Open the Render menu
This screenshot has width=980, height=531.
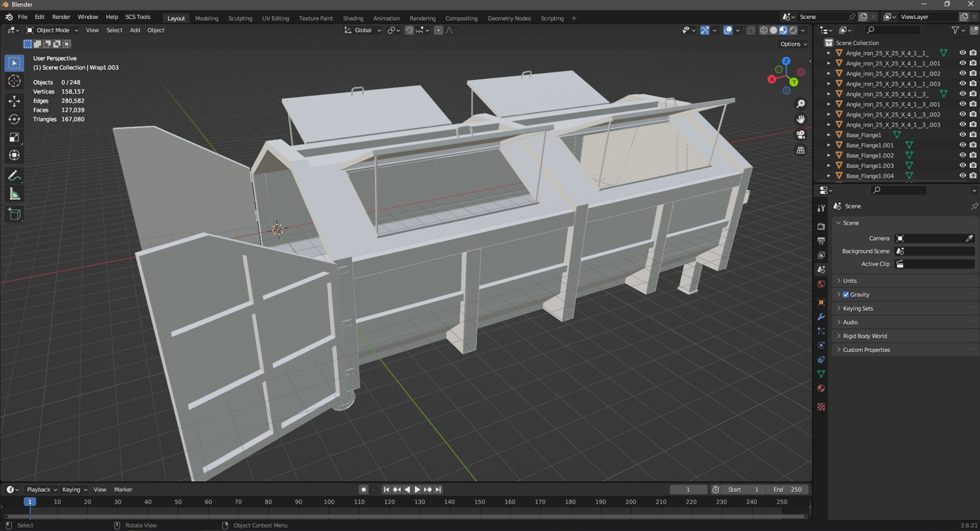(61, 17)
